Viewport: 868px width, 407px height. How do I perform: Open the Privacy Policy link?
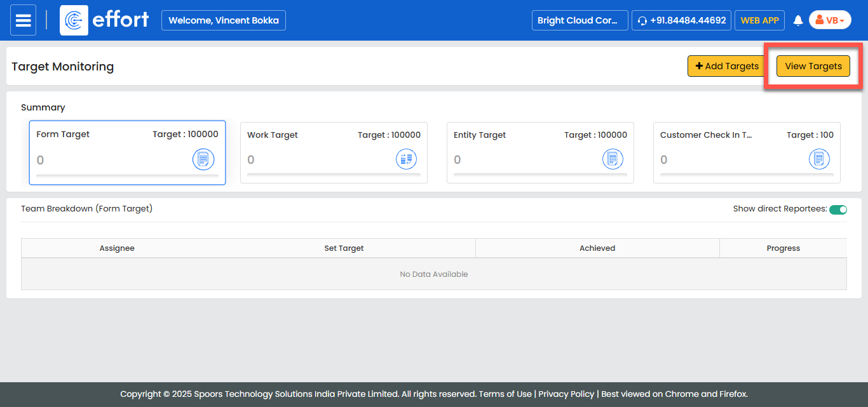point(566,394)
